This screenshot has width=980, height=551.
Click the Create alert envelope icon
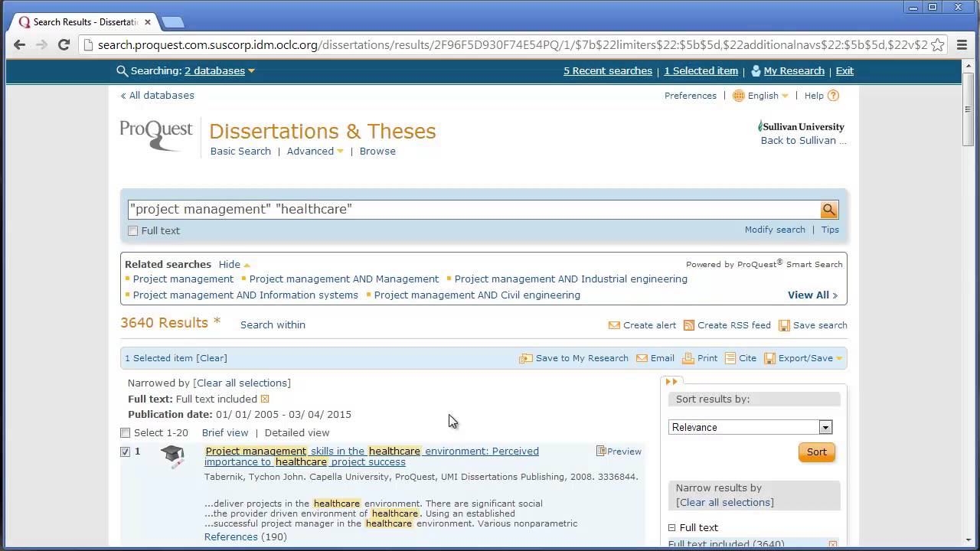click(614, 325)
